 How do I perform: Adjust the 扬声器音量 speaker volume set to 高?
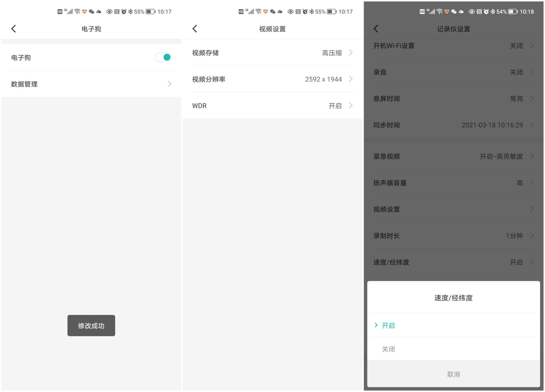pos(453,183)
